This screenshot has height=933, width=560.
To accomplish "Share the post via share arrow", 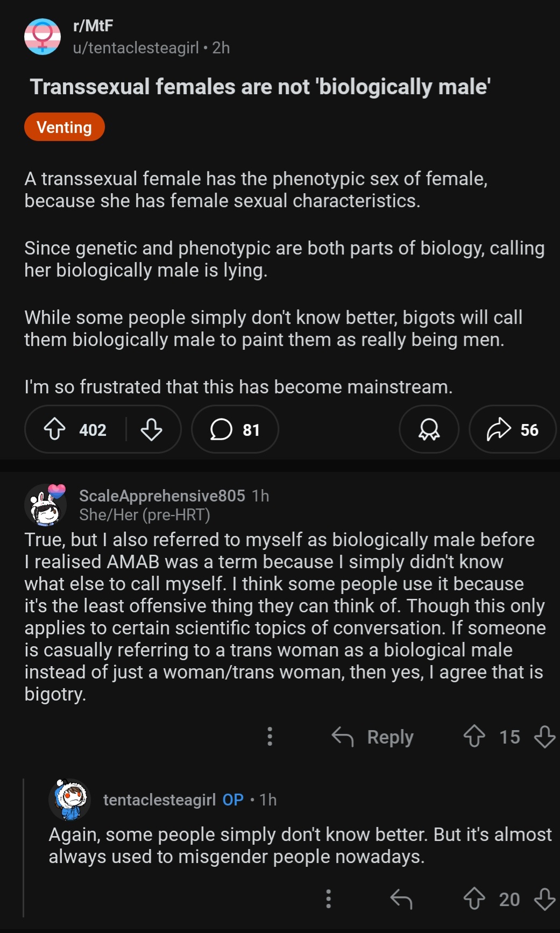I will (512, 429).
